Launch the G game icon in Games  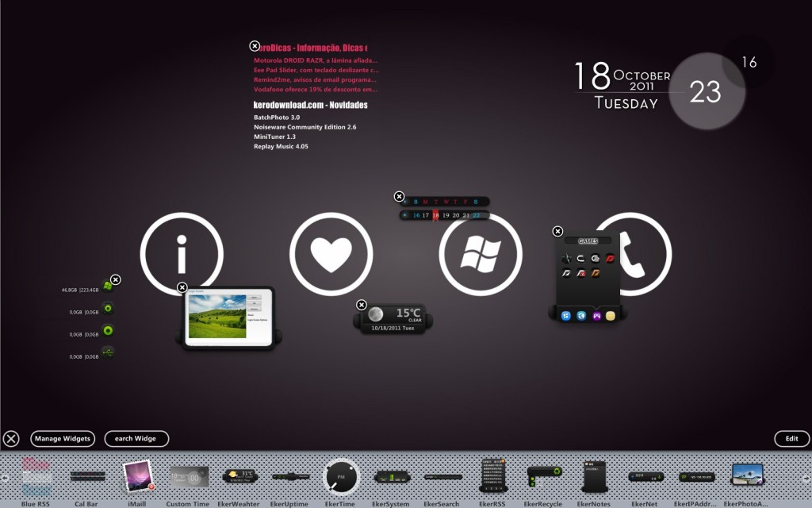pos(595,258)
